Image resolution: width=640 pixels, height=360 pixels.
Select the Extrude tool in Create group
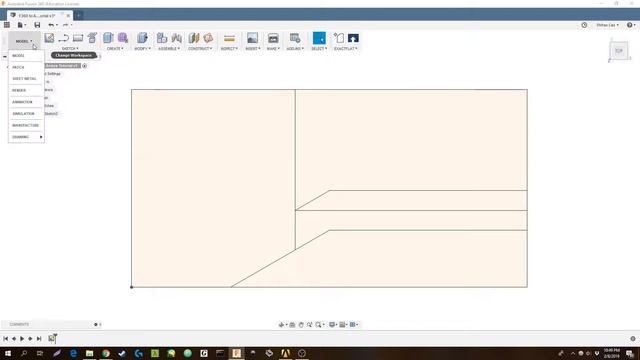pos(108,38)
